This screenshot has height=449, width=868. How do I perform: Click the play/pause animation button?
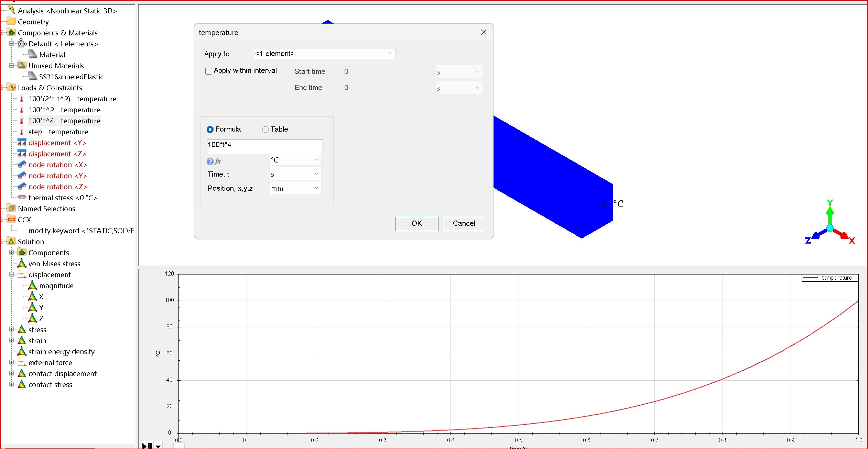(147, 446)
